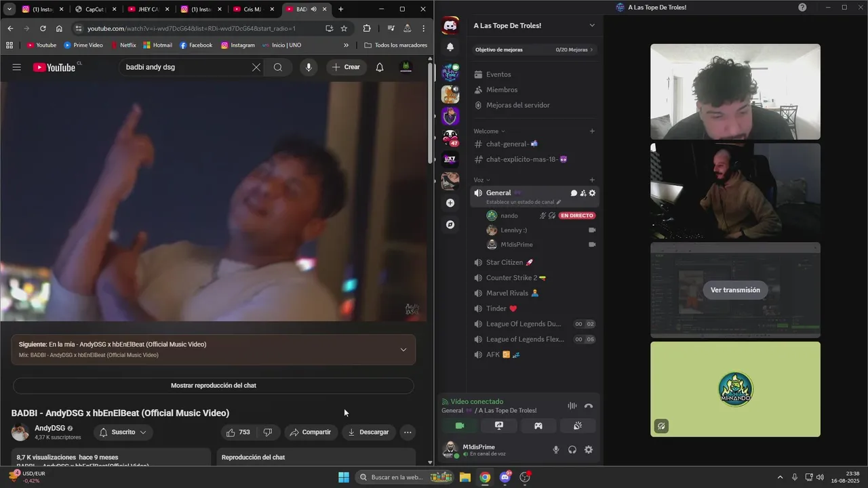The height and width of the screenshot is (488, 868).
Task: Open General voice channel chat bubble
Action: tap(574, 193)
